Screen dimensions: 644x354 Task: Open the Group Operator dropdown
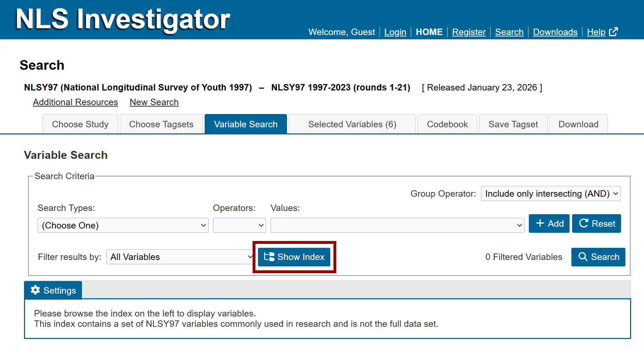(551, 193)
